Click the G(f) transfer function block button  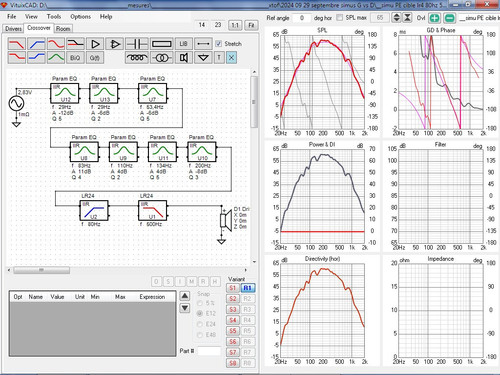click(95, 58)
